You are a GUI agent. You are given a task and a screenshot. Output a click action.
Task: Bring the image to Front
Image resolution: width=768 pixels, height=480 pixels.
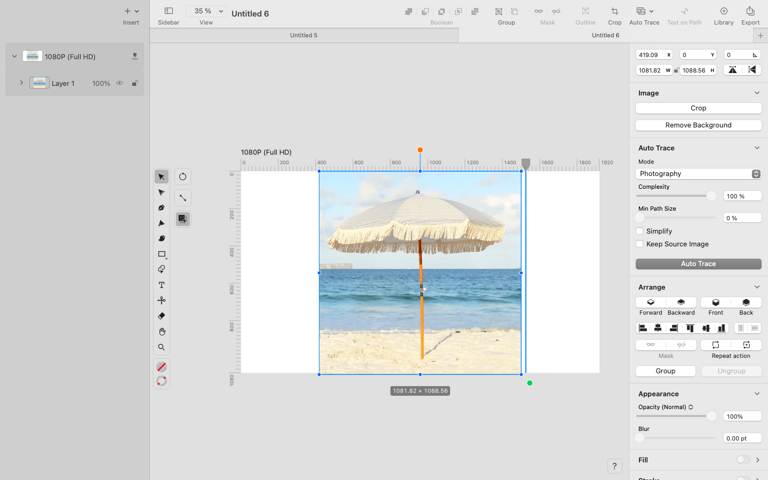pos(716,302)
